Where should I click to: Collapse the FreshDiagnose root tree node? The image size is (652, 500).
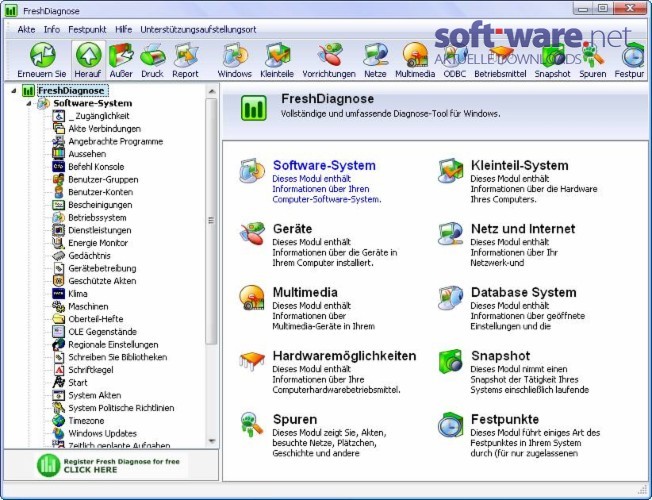pyautogui.click(x=14, y=90)
